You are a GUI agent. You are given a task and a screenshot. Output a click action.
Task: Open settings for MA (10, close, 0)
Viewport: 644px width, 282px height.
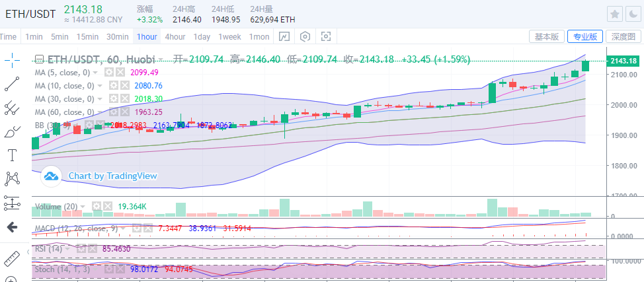[x=113, y=86]
